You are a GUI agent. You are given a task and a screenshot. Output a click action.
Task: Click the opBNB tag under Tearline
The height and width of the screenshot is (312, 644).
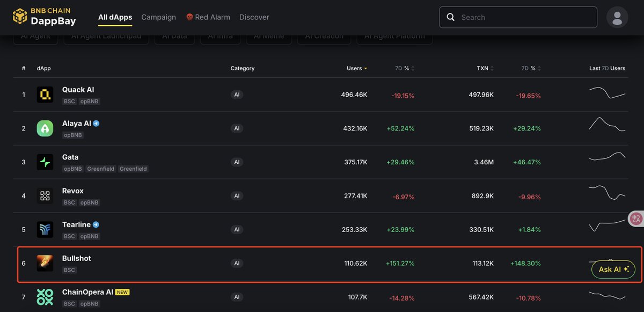coord(90,236)
